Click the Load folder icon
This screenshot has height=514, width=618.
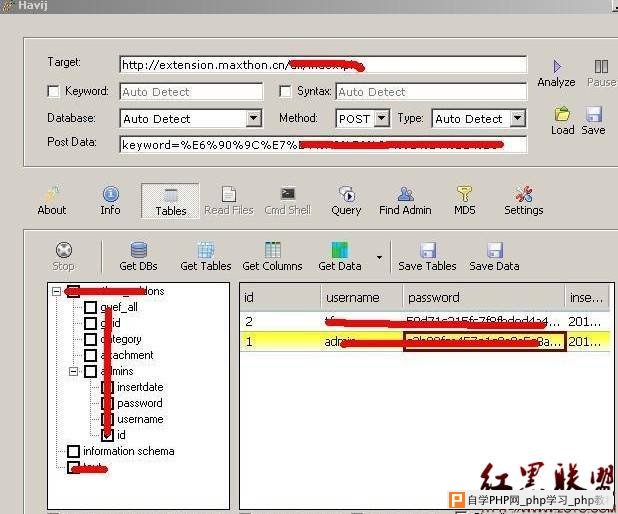(562, 114)
